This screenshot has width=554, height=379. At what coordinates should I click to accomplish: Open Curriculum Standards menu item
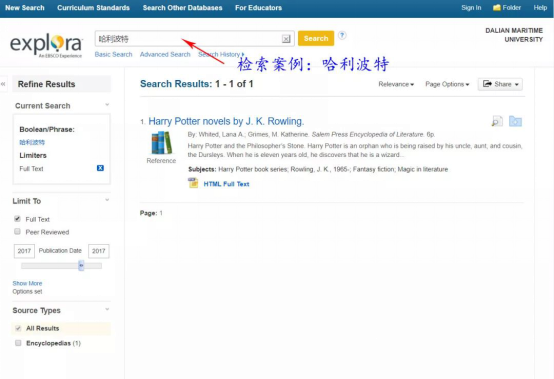click(93, 8)
